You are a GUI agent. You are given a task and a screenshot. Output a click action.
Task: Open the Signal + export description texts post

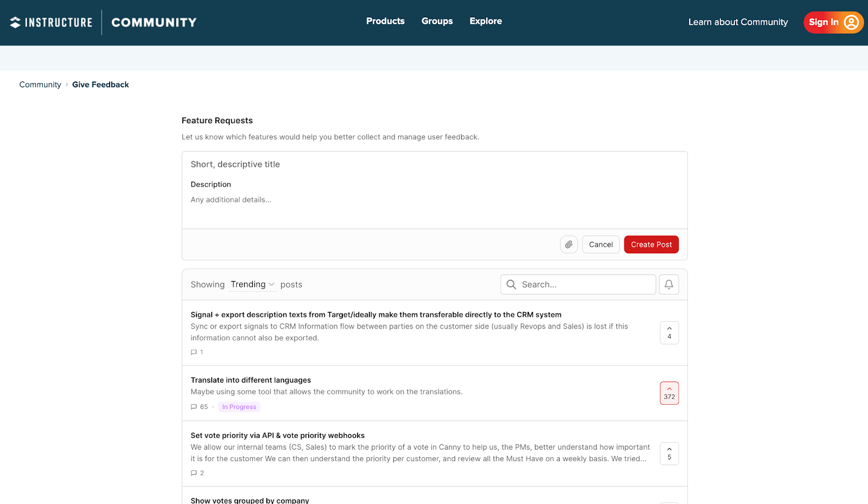click(x=376, y=315)
